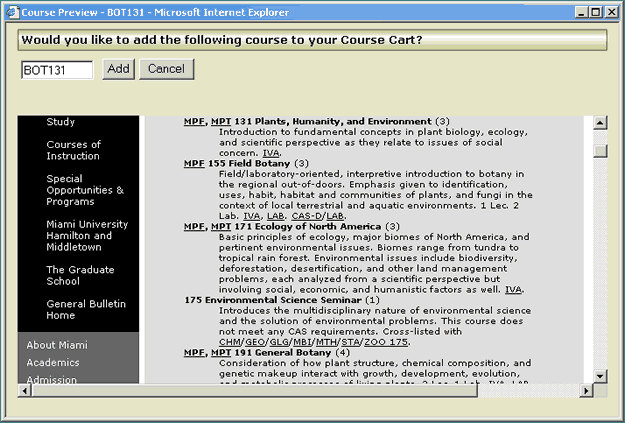Close the Course Preview window
Image resolution: width=625 pixels, height=423 pixels.
pos(611,12)
